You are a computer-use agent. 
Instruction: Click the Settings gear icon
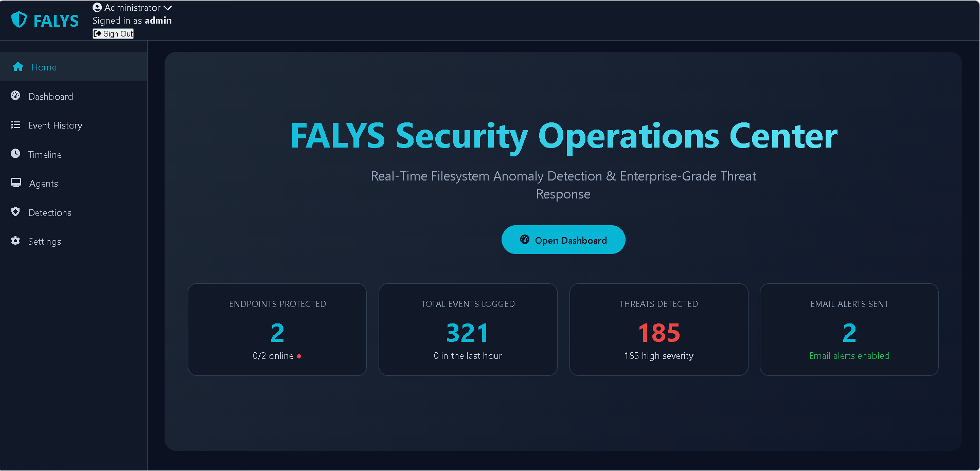[15, 241]
